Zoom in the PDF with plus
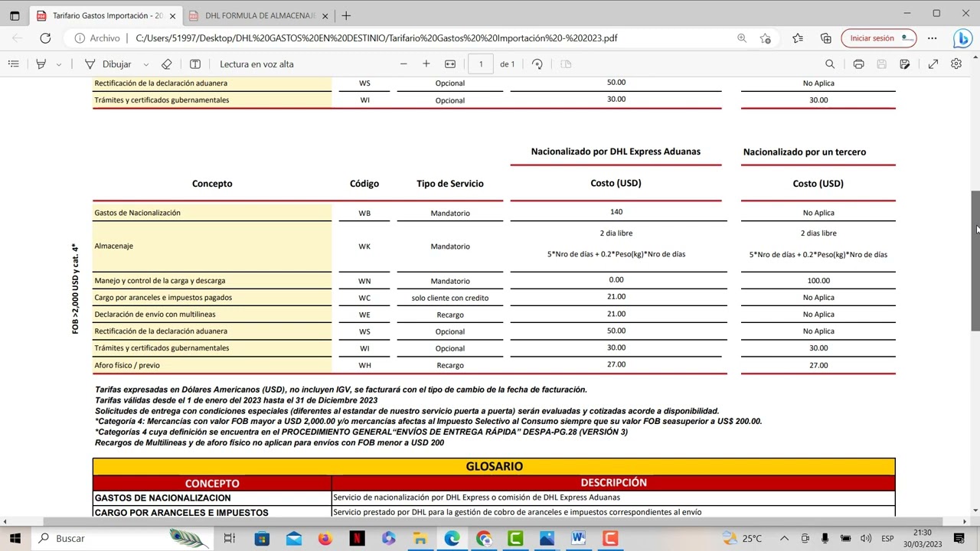The image size is (980, 551). (x=426, y=64)
